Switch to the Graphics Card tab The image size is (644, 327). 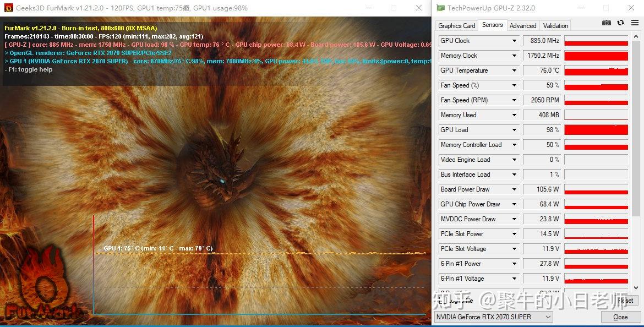coord(457,25)
